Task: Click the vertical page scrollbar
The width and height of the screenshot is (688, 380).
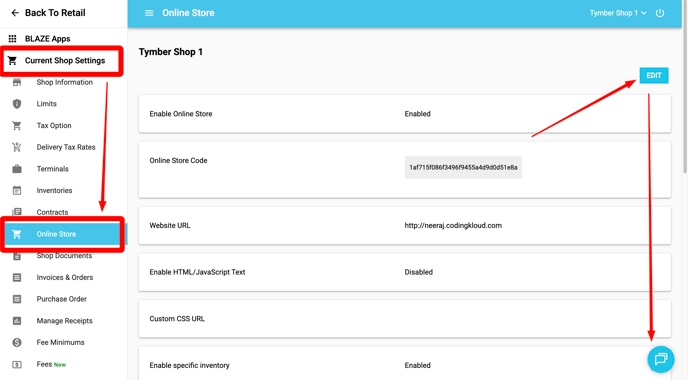Action: (x=685, y=88)
